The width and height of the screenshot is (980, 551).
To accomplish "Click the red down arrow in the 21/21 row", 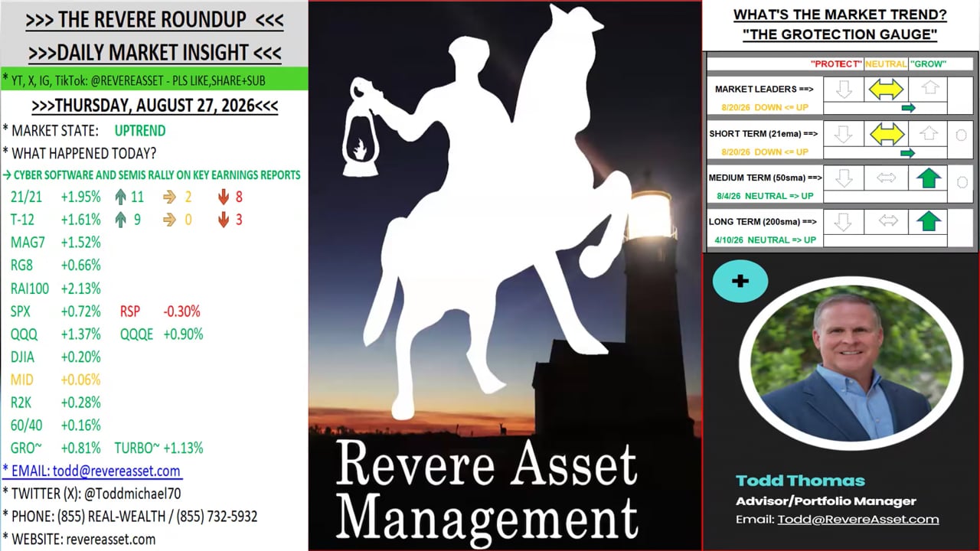I will click(224, 197).
